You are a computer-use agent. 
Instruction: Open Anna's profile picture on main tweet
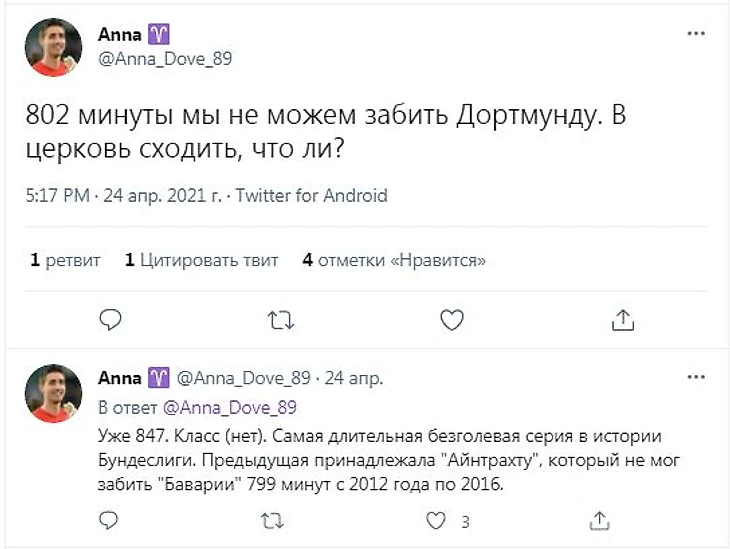click(x=54, y=47)
